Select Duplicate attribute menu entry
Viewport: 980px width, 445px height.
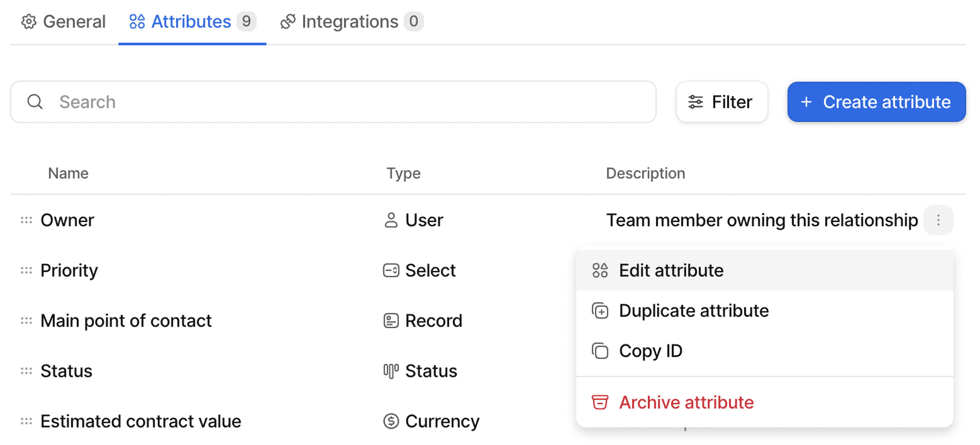(x=694, y=310)
